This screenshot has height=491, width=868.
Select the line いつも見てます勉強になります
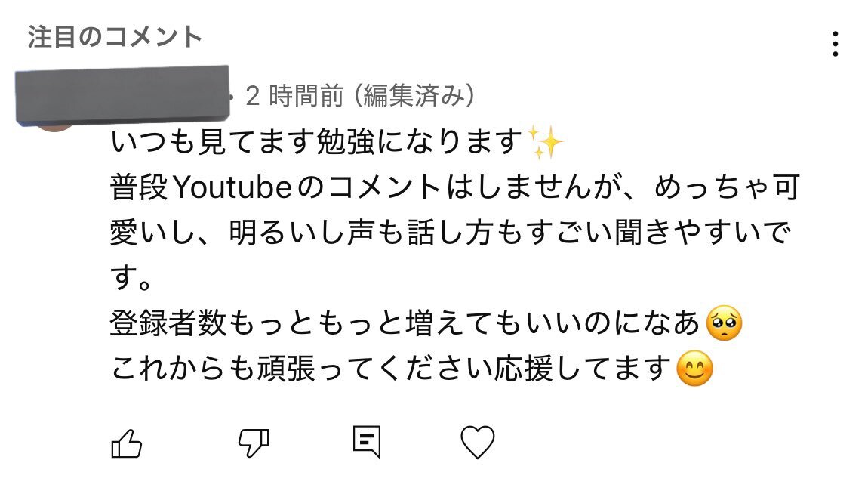(317, 143)
